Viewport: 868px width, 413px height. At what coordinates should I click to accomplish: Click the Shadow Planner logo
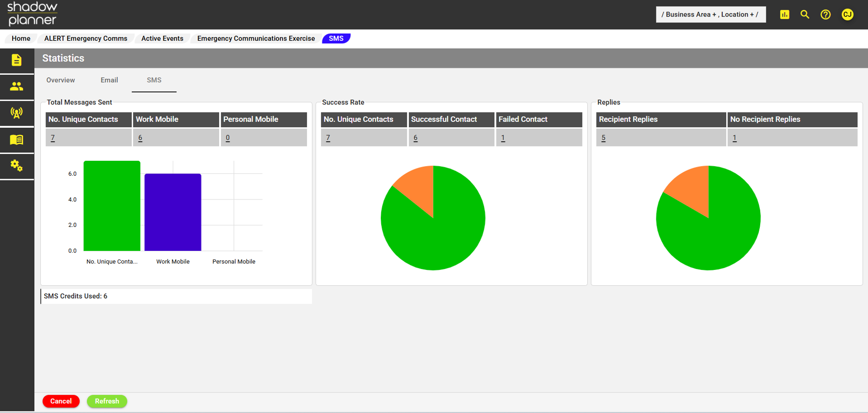[33, 14]
